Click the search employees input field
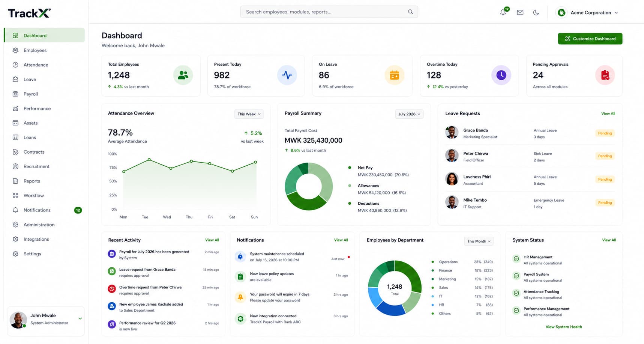 [329, 12]
